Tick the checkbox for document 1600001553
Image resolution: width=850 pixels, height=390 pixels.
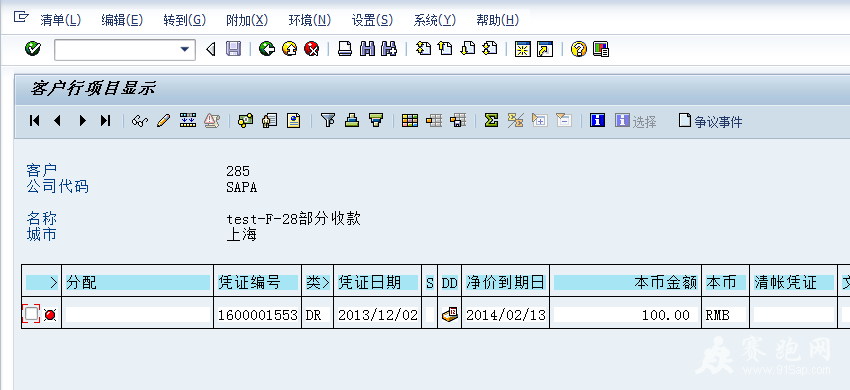(31, 314)
